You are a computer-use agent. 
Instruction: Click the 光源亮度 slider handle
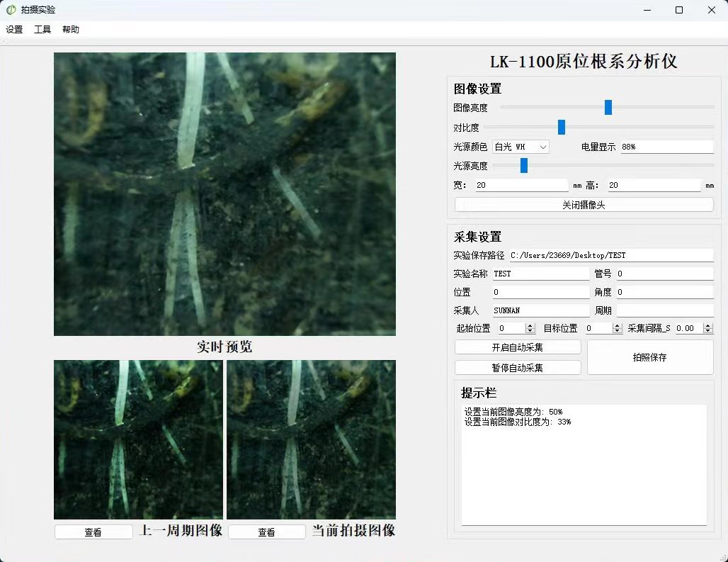pos(524,166)
